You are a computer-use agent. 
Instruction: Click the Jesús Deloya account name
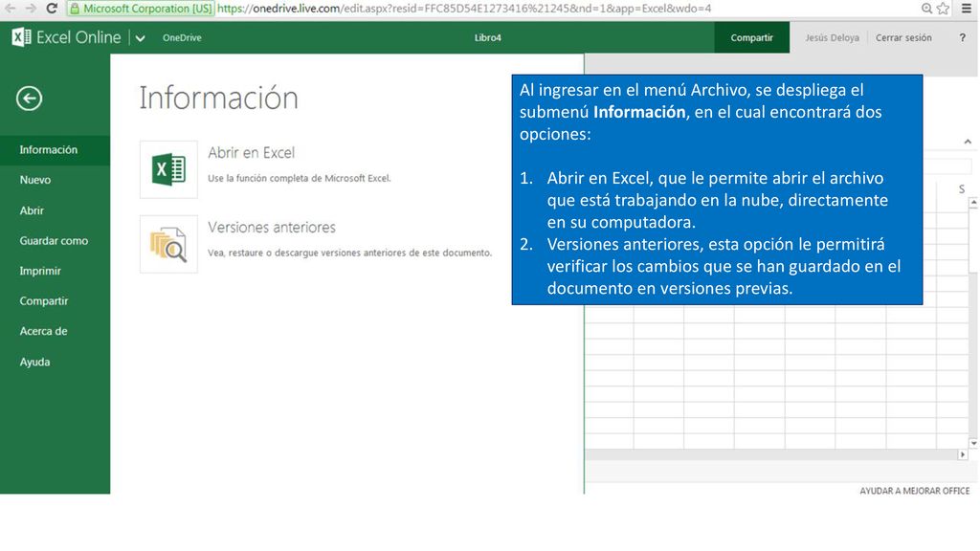(x=832, y=37)
